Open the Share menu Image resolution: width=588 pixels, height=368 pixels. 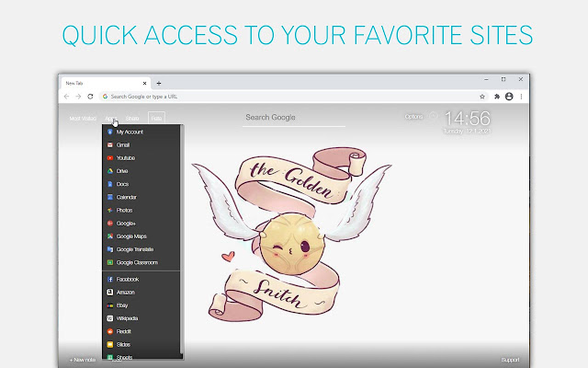pyautogui.click(x=132, y=119)
